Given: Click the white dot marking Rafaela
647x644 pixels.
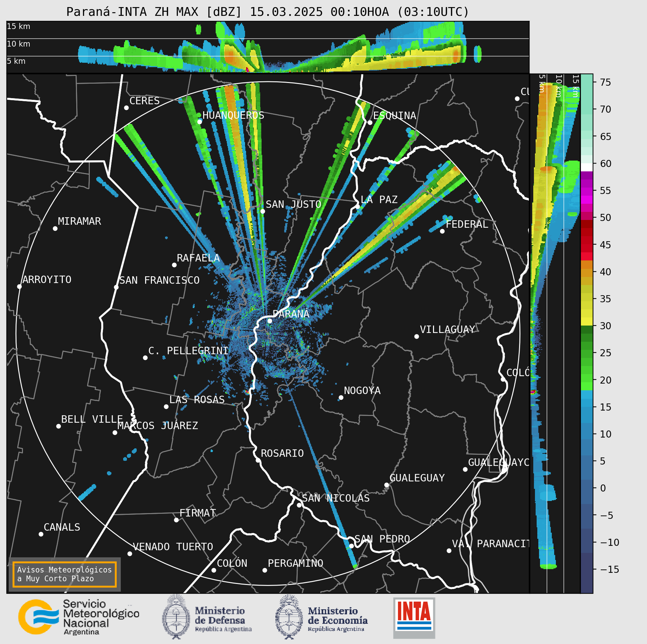Looking at the screenshot, I should pos(174,265).
